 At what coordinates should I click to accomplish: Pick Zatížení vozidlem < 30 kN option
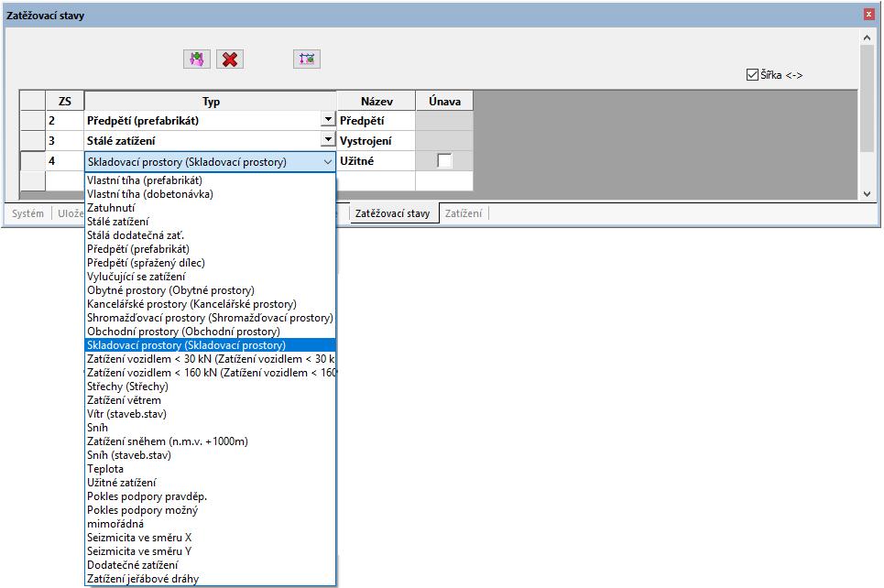click(x=211, y=359)
